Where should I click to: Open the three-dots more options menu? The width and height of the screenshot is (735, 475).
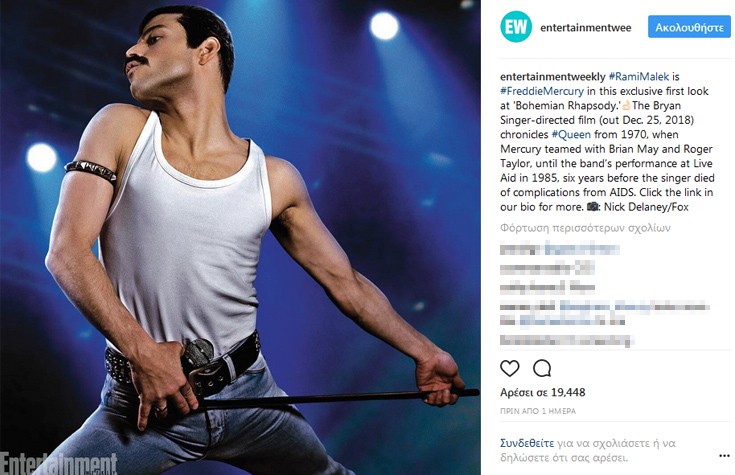pos(724,456)
